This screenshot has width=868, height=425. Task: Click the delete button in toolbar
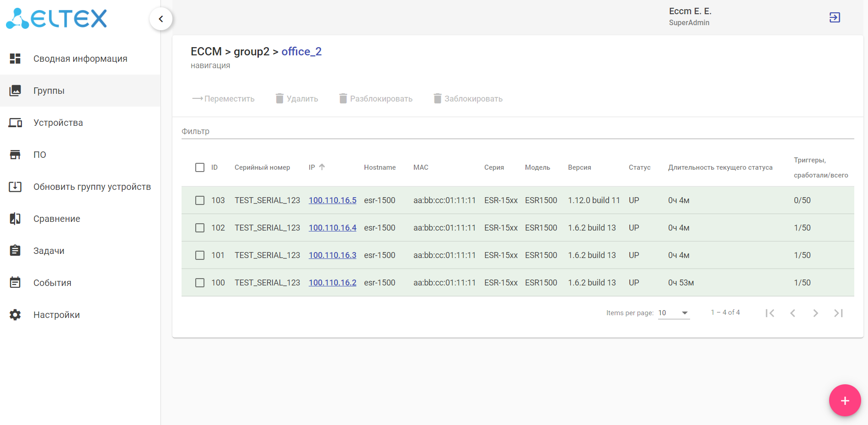(x=297, y=99)
